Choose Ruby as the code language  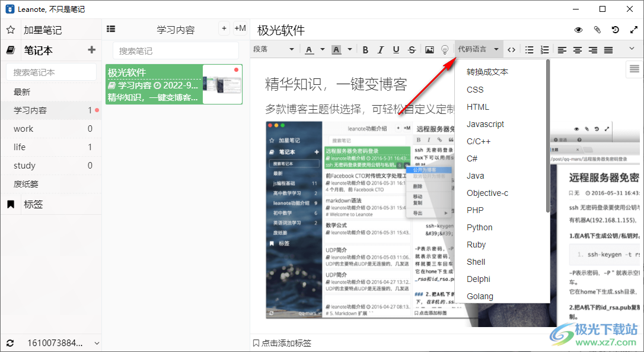coord(476,245)
